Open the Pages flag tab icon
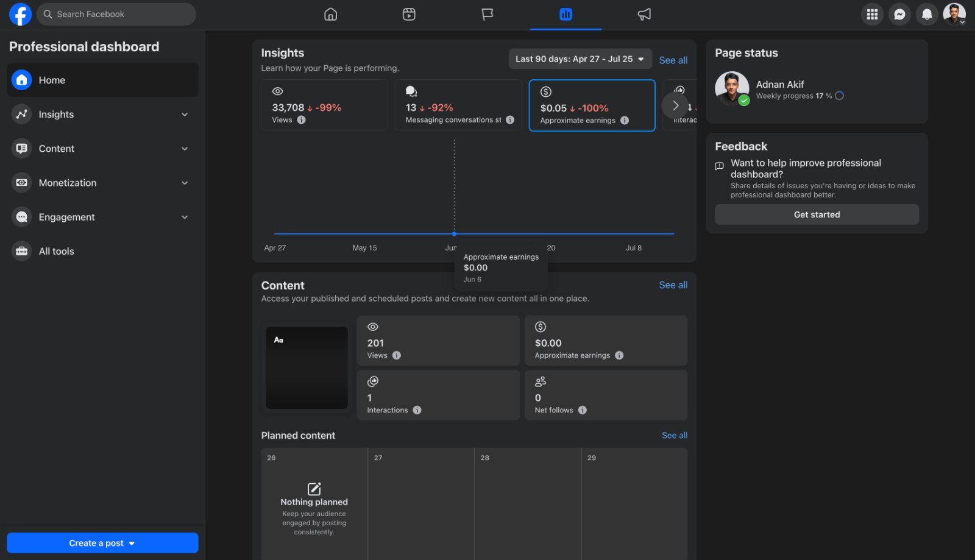 [x=487, y=14]
